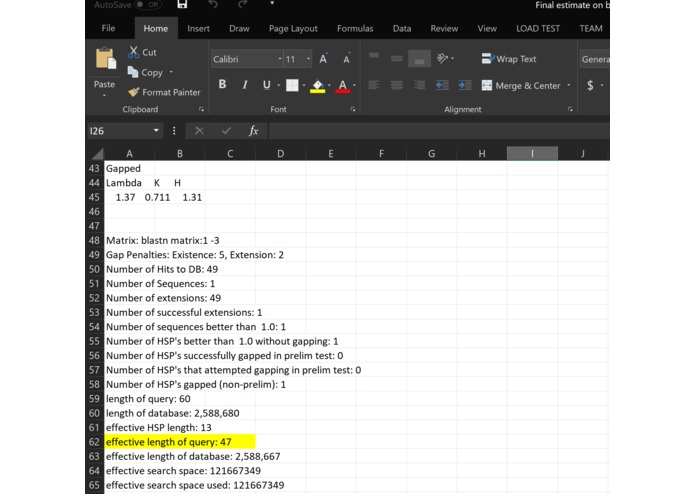Viewport: 695px width, 494px height.
Task: Open the File tab
Action: coord(108,28)
